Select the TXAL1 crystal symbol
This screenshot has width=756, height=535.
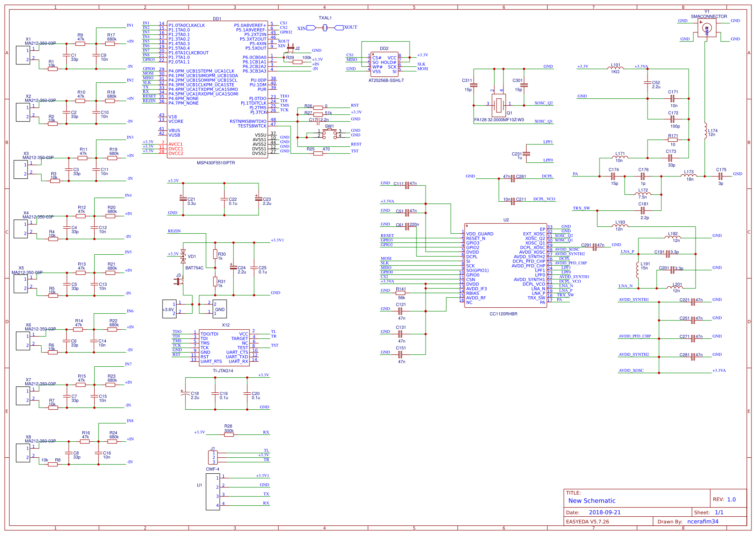(x=325, y=27)
